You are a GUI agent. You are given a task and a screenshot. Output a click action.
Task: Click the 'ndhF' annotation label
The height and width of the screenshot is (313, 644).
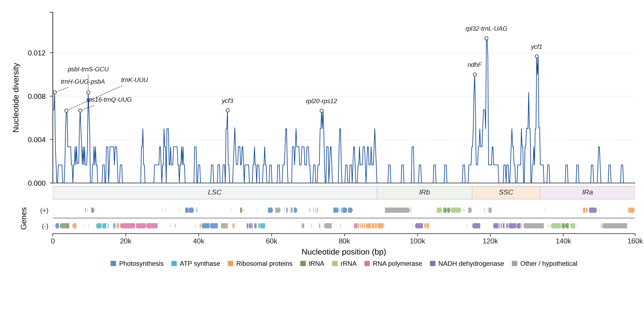(x=474, y=65)
